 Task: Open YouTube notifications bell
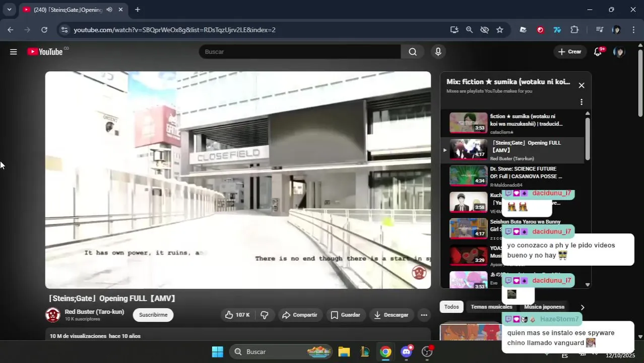click(598, 51)
